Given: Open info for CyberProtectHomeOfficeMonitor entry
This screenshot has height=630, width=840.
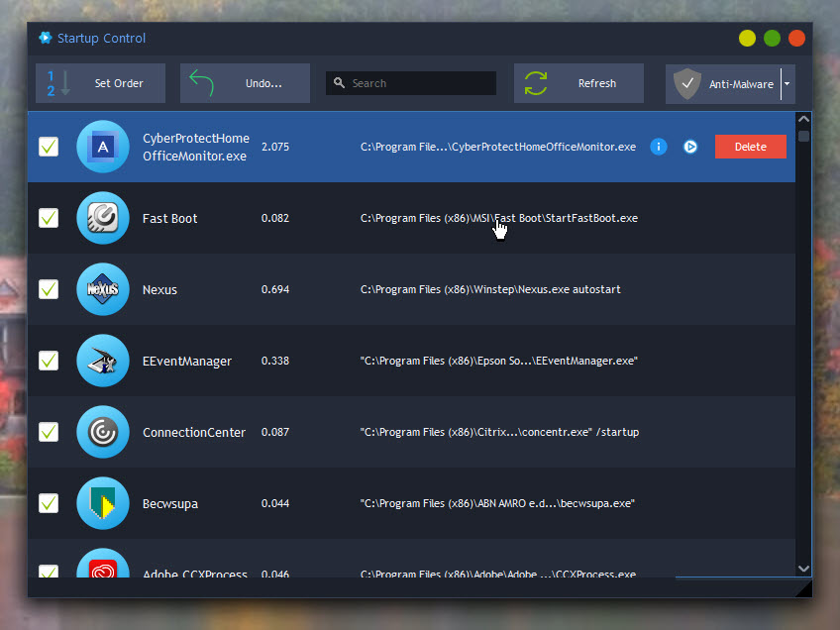Looking at the screenshot, I should pyautogui.click(x=659, y=147).
